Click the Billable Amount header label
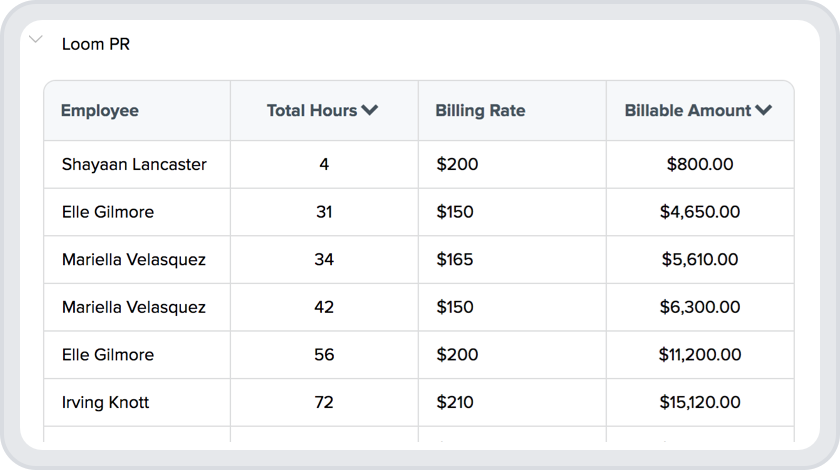This screenshot has height=470, width=840. [x=688, y=111]
